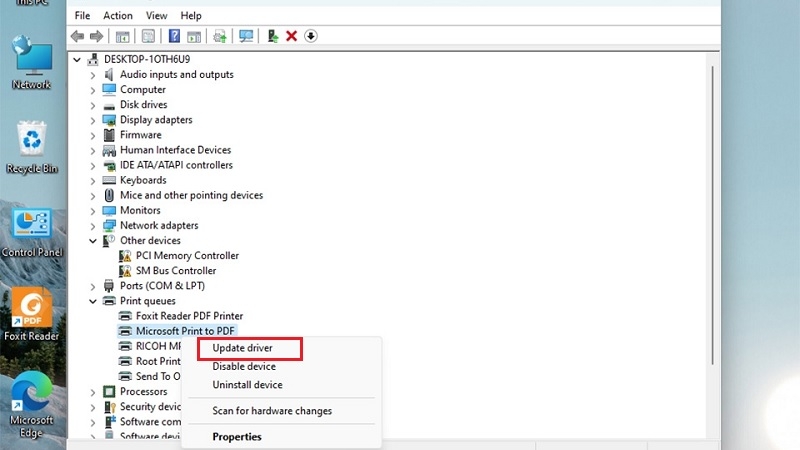This screenshot has height=450, width=800.
Task: Click the action pane toolbar icon
Action: (x=194, y=36)
